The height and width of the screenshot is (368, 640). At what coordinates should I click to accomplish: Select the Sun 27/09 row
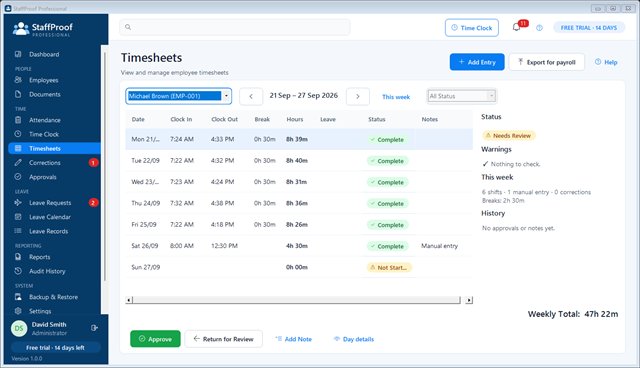coord(299,267)
